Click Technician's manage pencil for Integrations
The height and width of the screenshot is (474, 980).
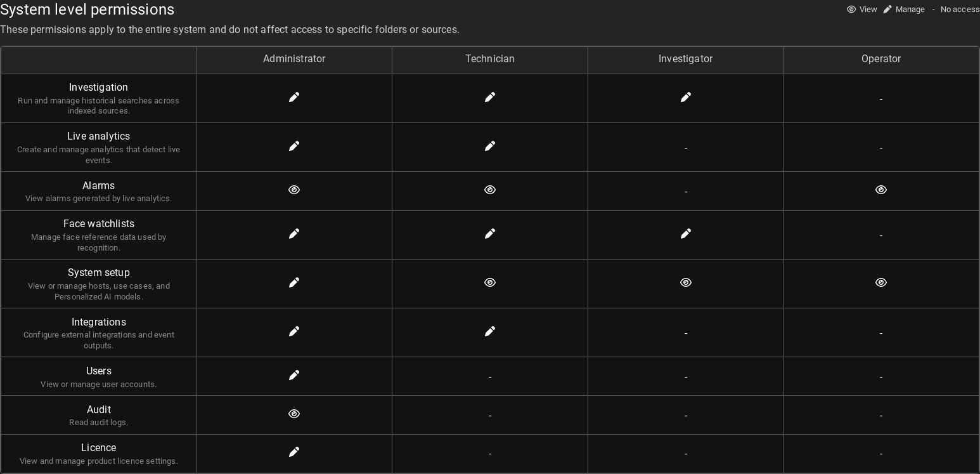490,331
